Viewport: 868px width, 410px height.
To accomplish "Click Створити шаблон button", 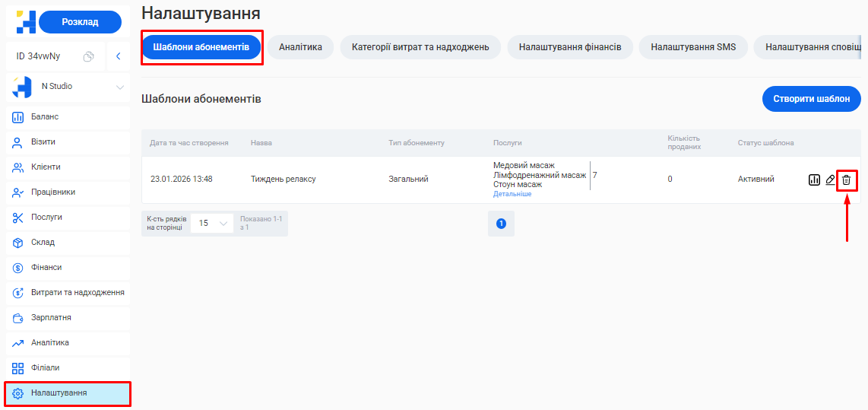I will pyautogui.click(x=812, y=99).
